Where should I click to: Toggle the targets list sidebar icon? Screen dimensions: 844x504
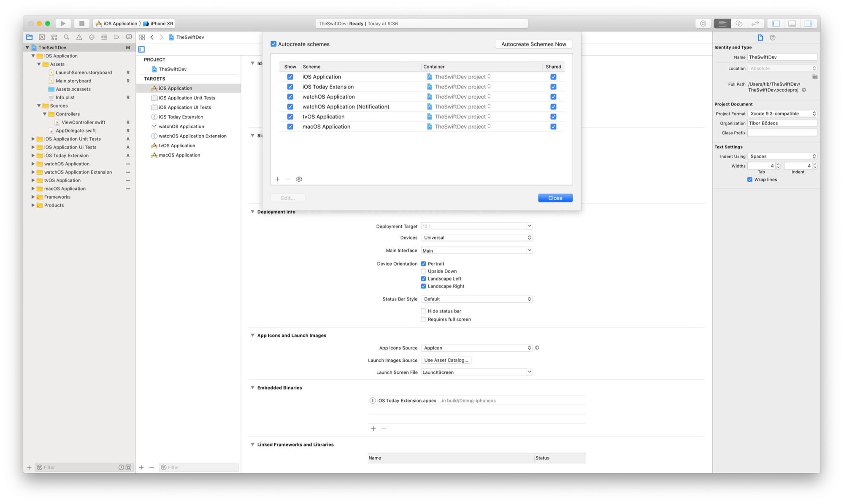pos(142,49)
